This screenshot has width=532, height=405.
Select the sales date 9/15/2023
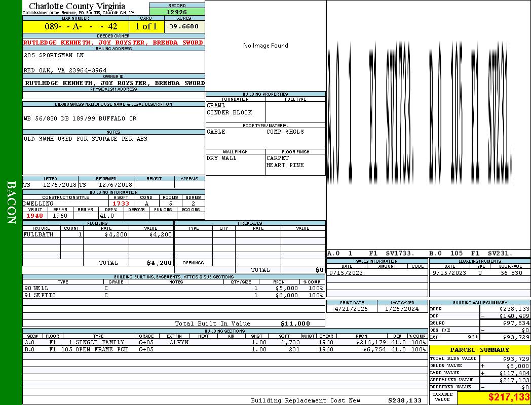[x=346, y=273]
